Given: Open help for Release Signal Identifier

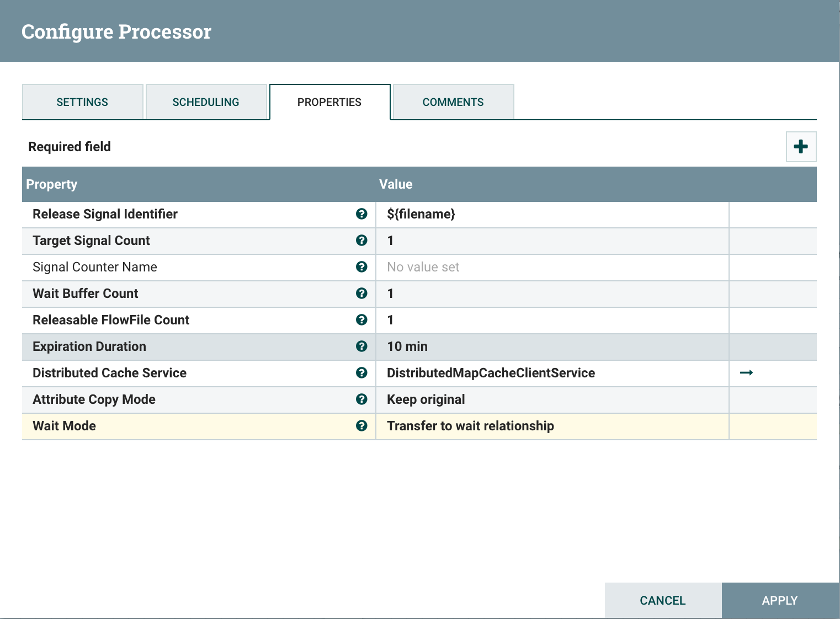Looking at the screenshot, I should [x=361, y=214].
